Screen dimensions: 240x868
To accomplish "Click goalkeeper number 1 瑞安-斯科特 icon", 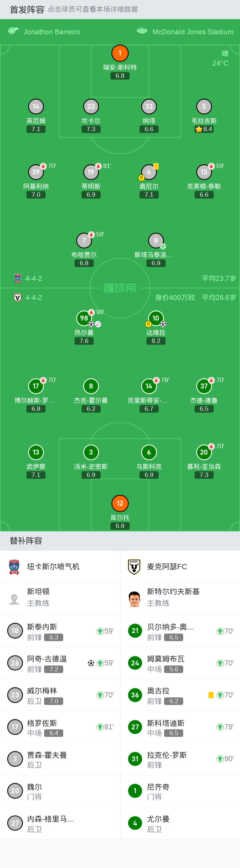I will [x=120, y=53].
